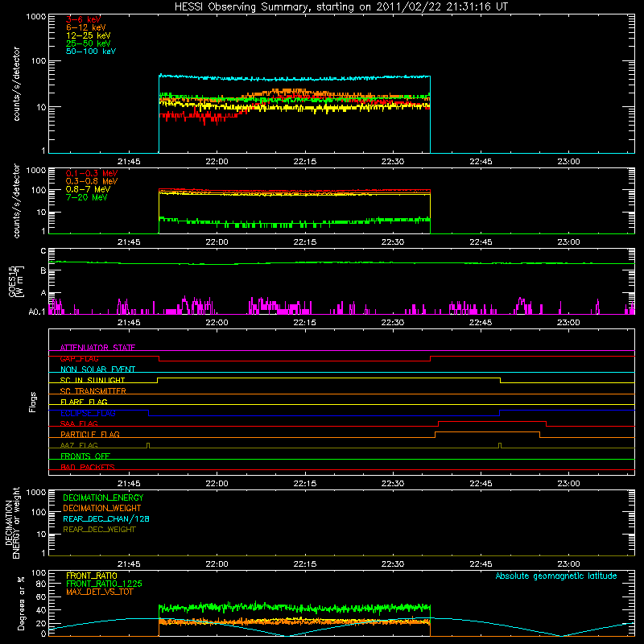Click the 23:00 time label below GOES panel
Screen dimensions: 644x644
568,323
